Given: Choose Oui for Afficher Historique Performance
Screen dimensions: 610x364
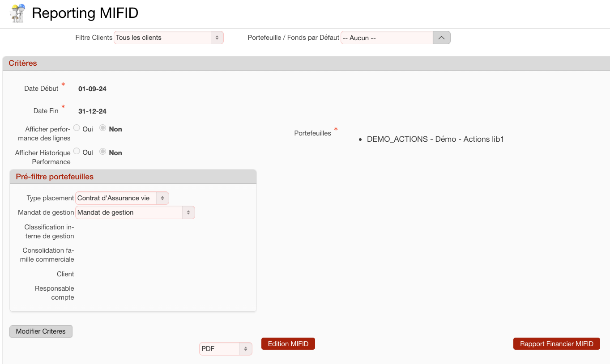Looking at the screenshot, I should [x=77, y=152].
